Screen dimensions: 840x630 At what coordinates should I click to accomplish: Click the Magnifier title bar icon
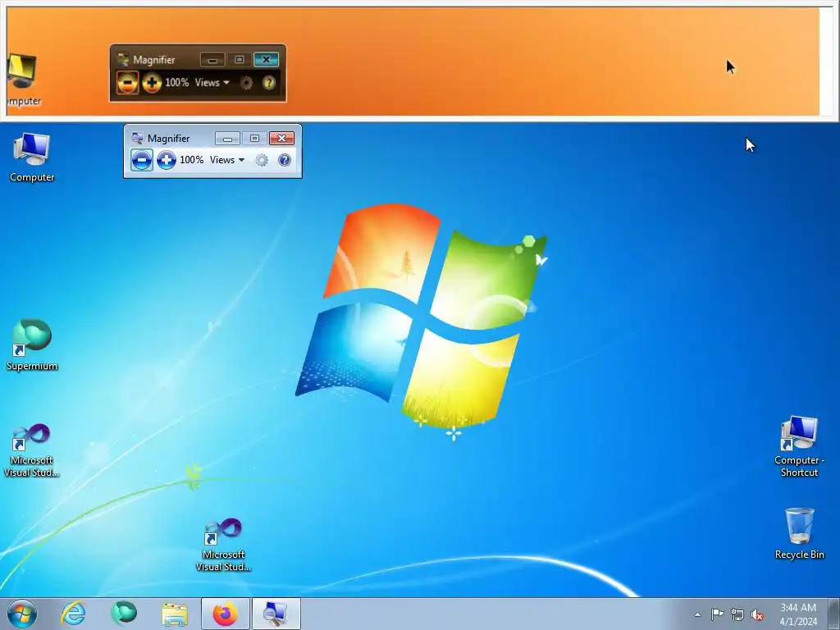[x=137, y=138]
